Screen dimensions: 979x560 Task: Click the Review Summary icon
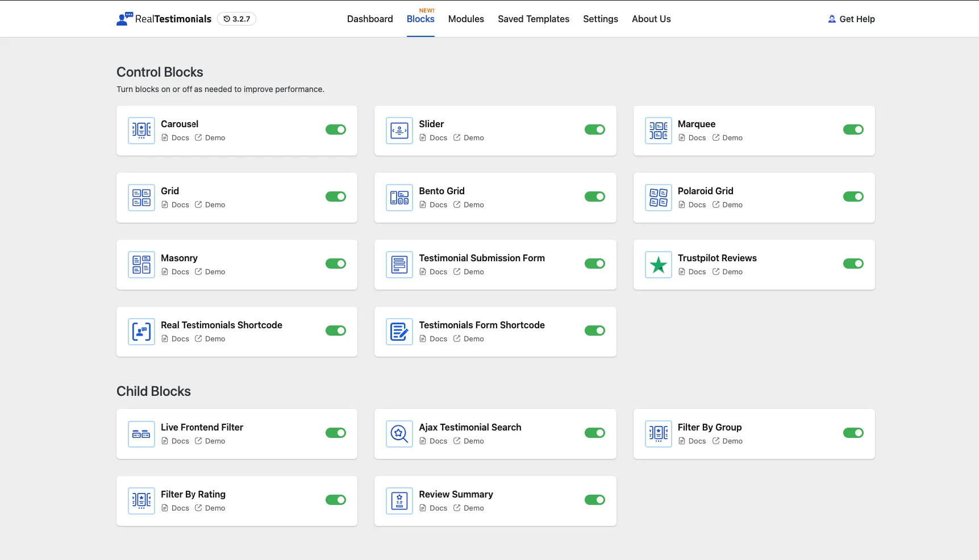(x=399, y=501)
